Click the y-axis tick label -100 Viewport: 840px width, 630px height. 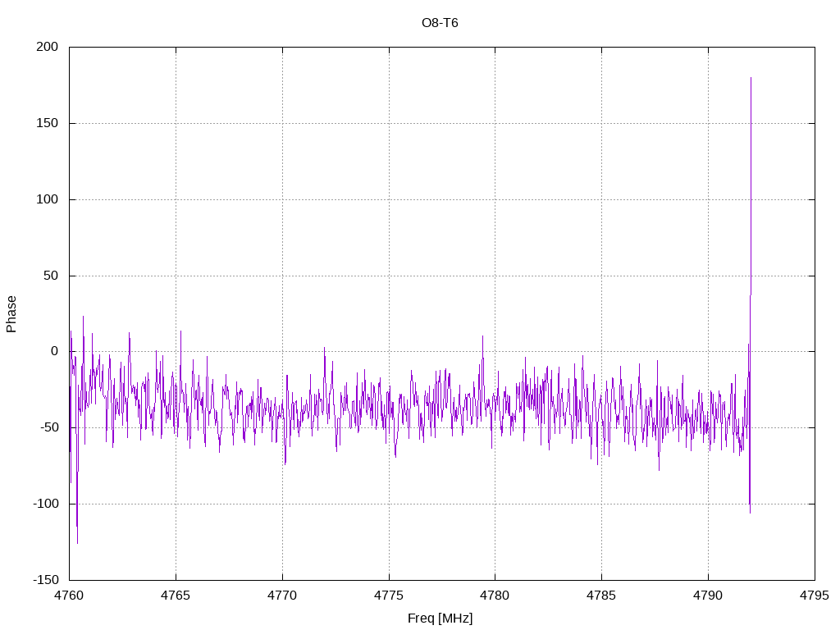point(46,504)
